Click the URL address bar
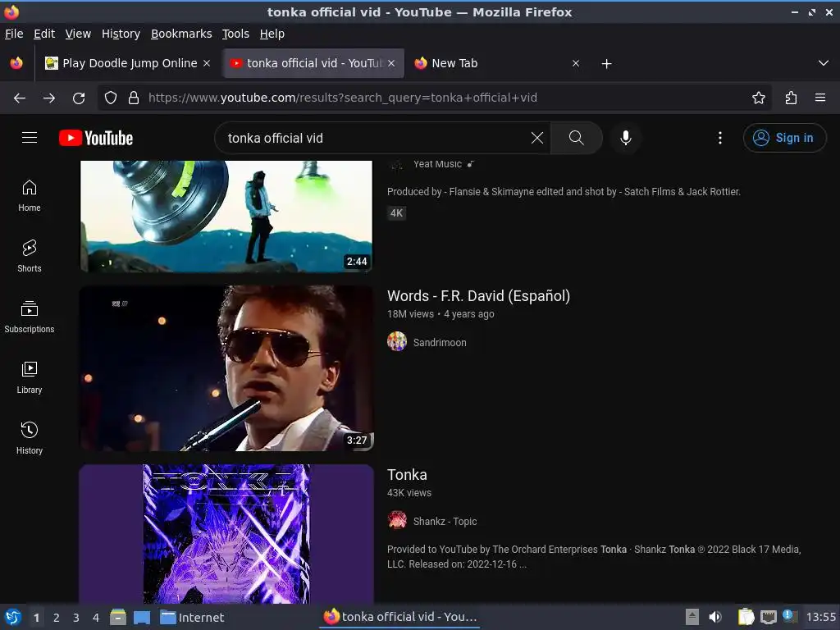840x630 pixels. [436, 98]
